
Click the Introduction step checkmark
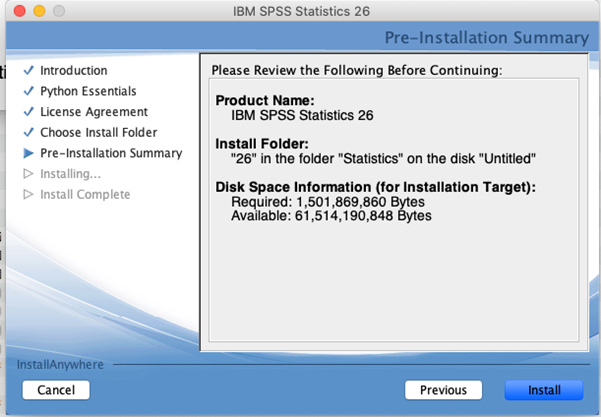[29, 70]
